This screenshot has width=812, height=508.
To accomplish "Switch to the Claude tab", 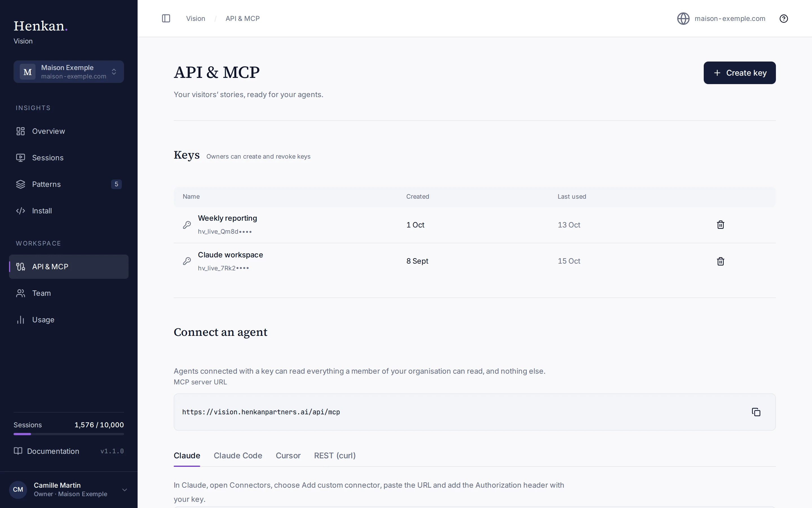I will pyautogui.click(x=187, y=456).
